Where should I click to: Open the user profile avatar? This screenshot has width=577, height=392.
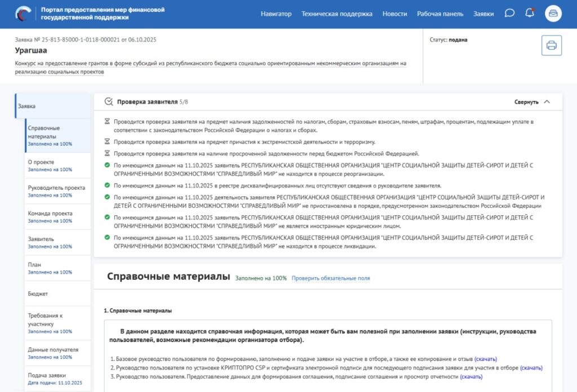tap(553, 14)
